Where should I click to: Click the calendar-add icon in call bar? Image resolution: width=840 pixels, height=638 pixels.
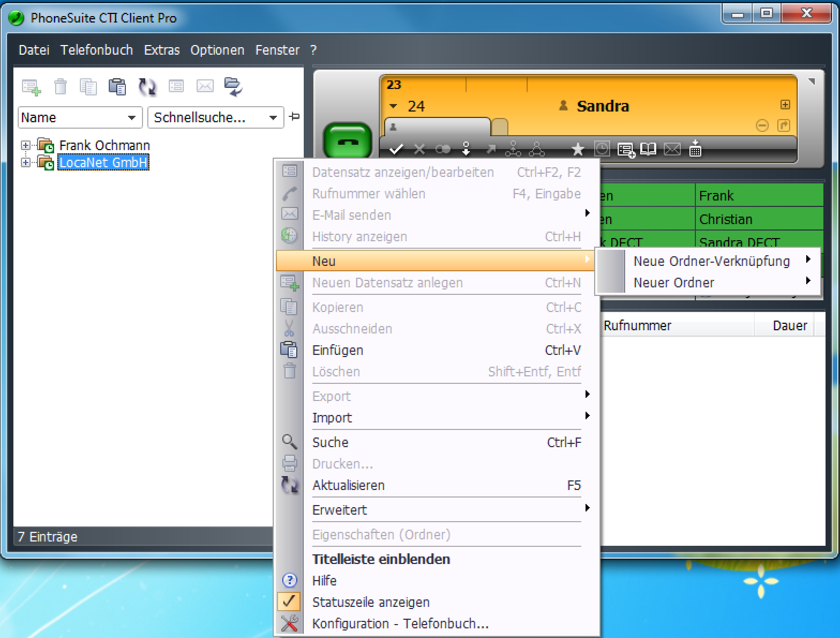pyautogui.click(x=695, y=149)
